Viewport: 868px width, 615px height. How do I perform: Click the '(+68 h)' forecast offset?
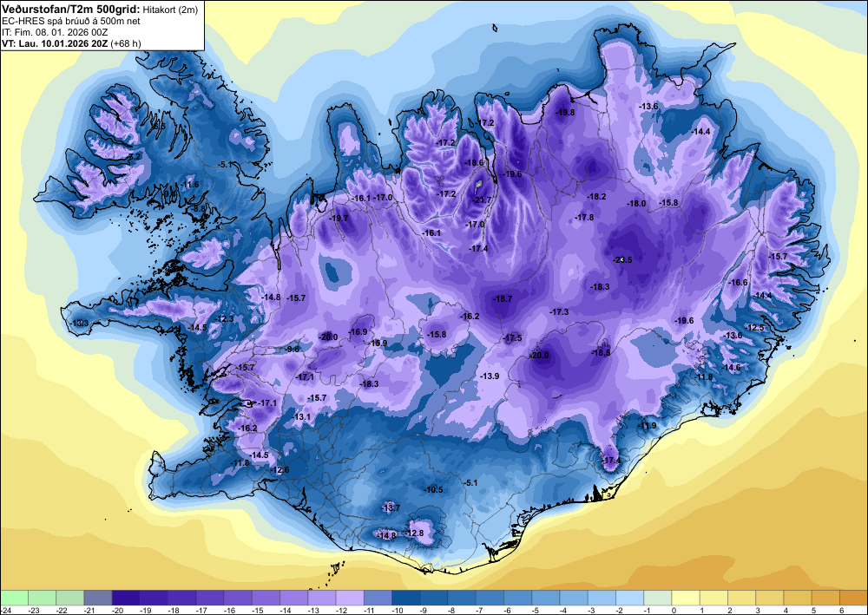point(126,43)
